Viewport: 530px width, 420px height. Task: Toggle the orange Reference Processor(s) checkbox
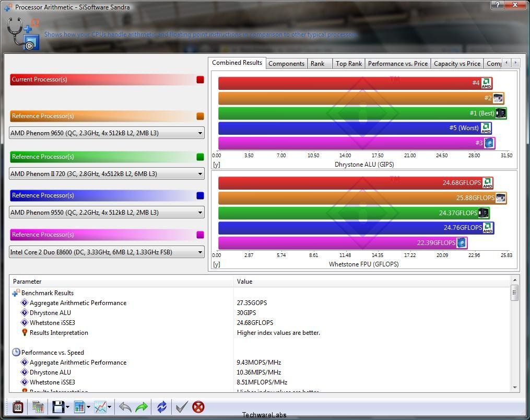[200, 116]
